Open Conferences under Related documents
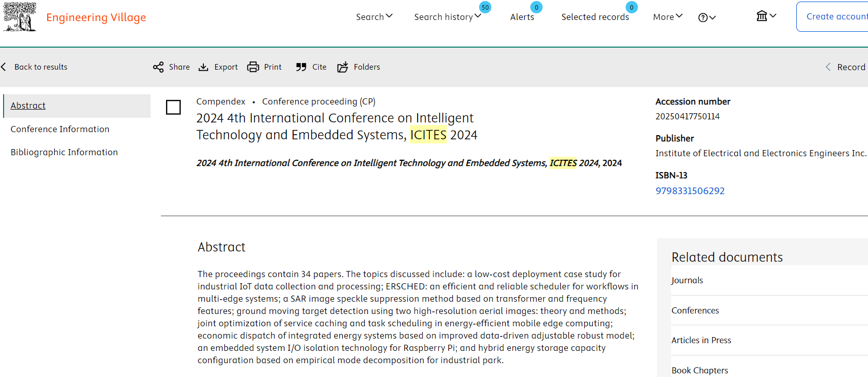This screenshot has height=377, width=868. (695, 310)
